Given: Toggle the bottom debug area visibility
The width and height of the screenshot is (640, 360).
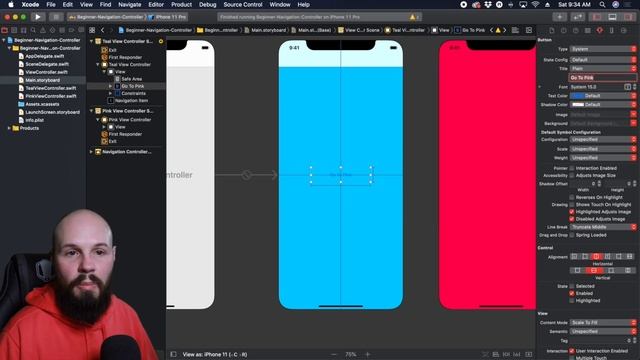Looking at the screenshot, I should coord(612,17).
